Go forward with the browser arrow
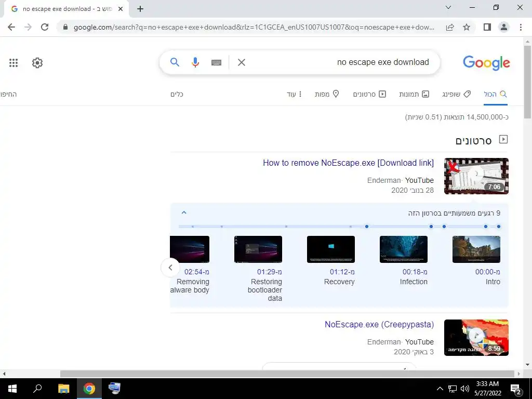The width and height of the screenshot is (532, 399). point(28,27)
